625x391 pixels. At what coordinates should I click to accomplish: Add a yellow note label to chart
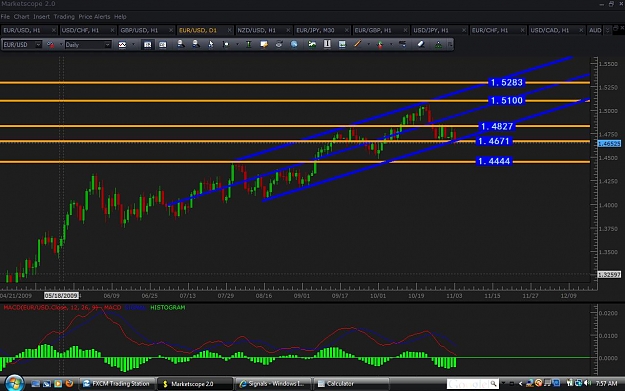(263, 44)
